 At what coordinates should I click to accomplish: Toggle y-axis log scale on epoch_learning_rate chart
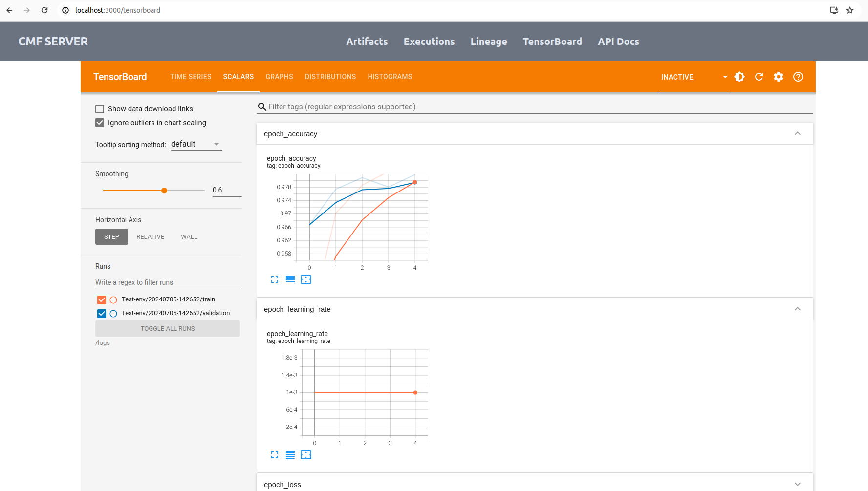pyautogui.click(x=290, y=455)
